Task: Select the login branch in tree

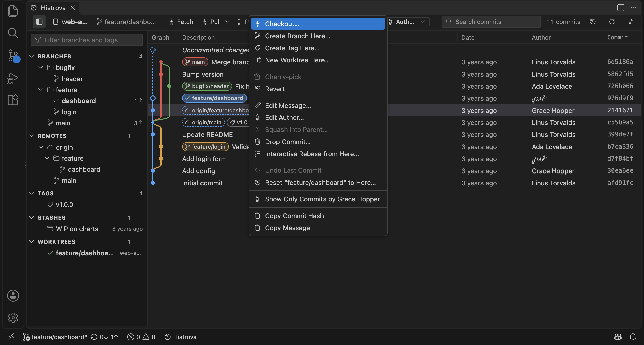Action: [87, 112]
